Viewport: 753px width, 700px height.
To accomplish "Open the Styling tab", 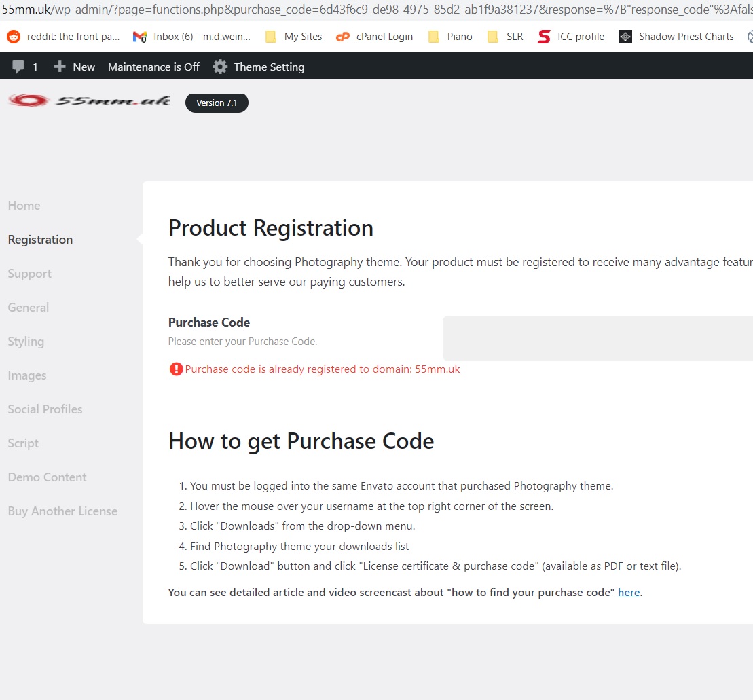I will point(26,342).
